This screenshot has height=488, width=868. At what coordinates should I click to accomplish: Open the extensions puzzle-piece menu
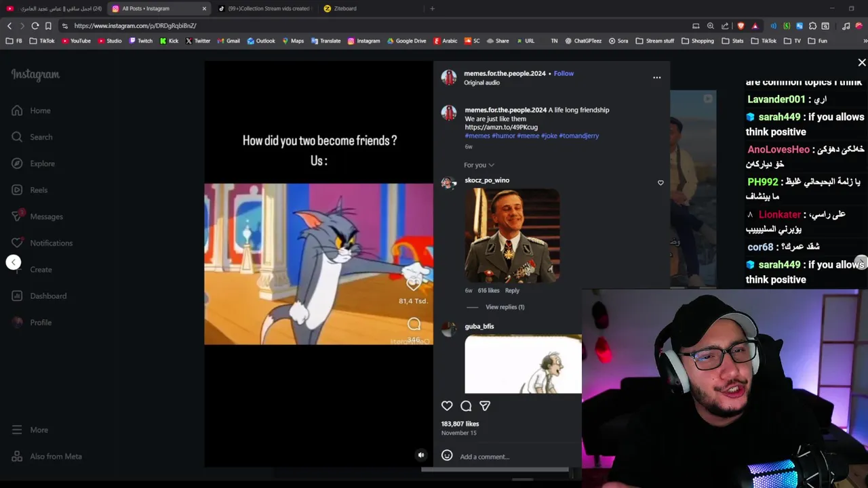(812, 26)
